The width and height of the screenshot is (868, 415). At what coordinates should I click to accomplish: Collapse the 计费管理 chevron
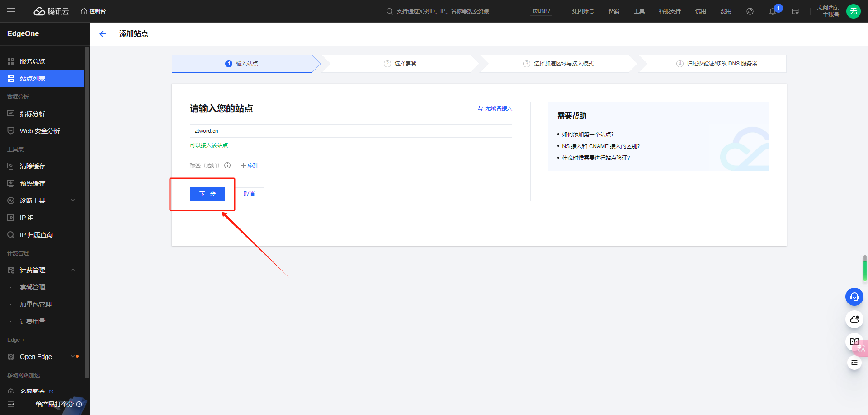tap(73, 270)
